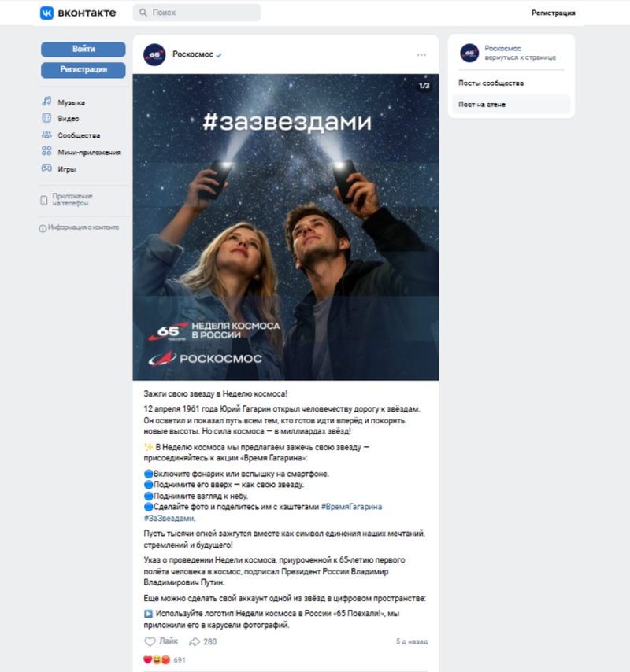Like the post with the heart Лайк button
Image resolution: width=630 pixels, height=672 pixels.
pos(161,641)
